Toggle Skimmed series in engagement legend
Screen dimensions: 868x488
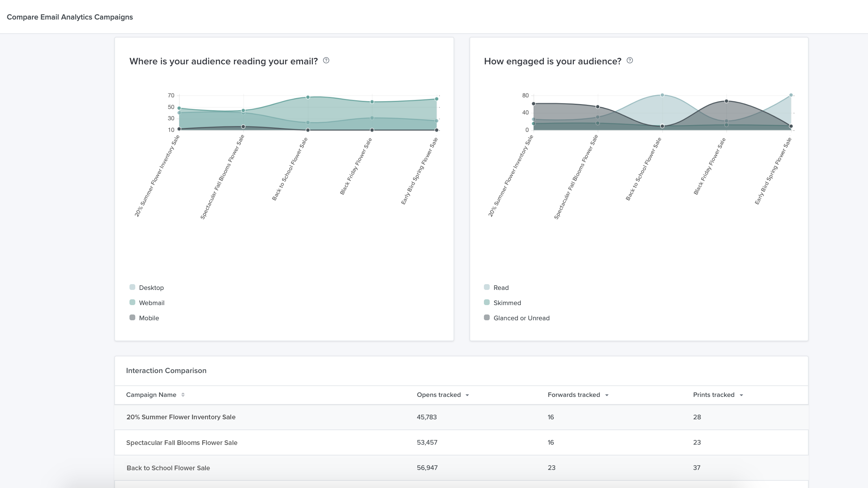[502, 303]
